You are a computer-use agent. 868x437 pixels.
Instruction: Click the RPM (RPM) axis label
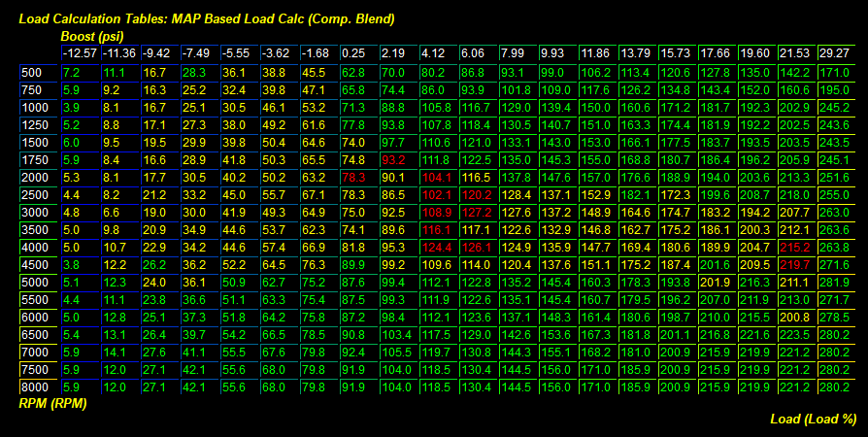tap(53, 403)
